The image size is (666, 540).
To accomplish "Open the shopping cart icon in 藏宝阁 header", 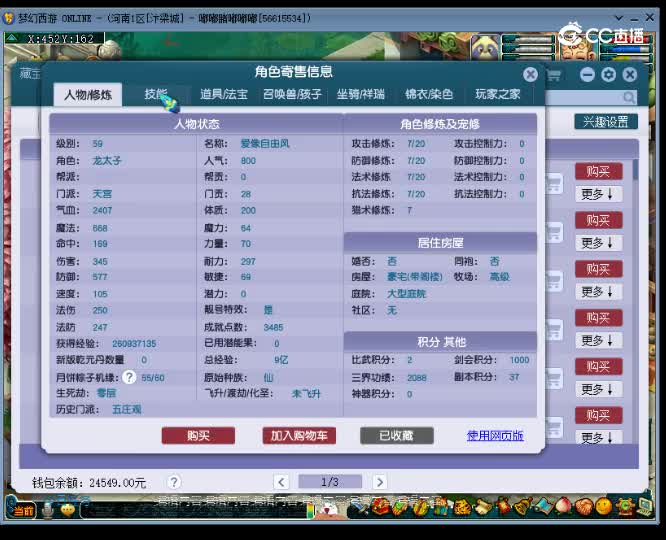I will click(553, 76).
